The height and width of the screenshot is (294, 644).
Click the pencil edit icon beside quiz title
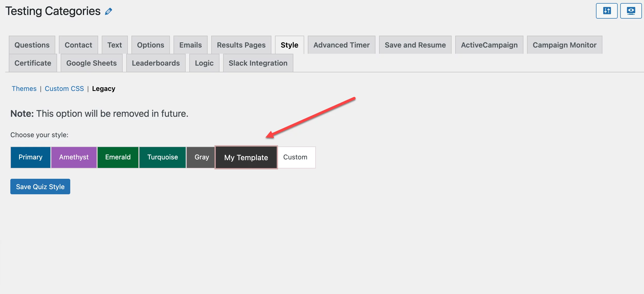pos(108,11)
